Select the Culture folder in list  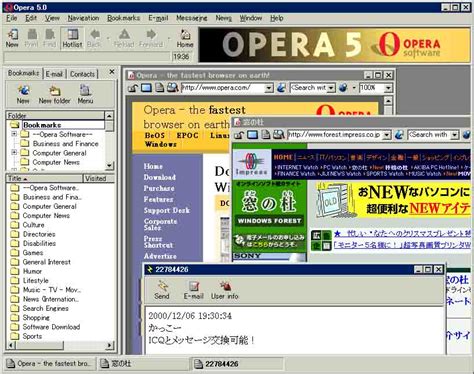(33, 225)
